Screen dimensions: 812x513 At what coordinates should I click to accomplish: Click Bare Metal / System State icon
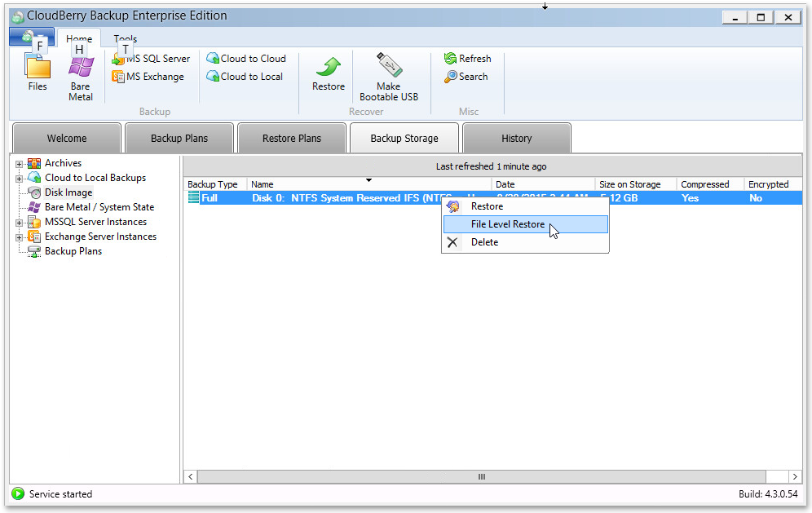point(34,207)
